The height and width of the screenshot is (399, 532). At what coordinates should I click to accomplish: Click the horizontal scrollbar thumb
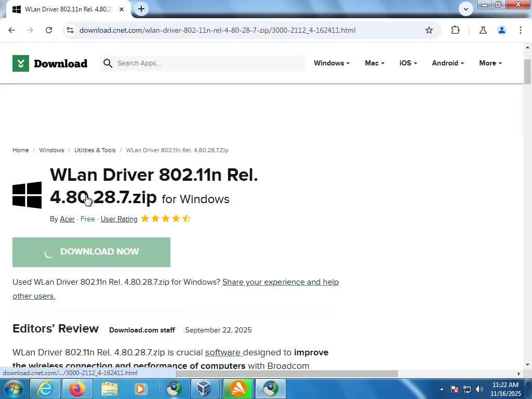point(287,374)
